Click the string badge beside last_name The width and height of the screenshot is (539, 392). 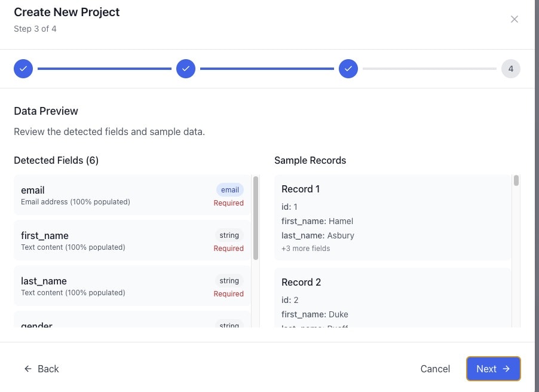[229, 280]
